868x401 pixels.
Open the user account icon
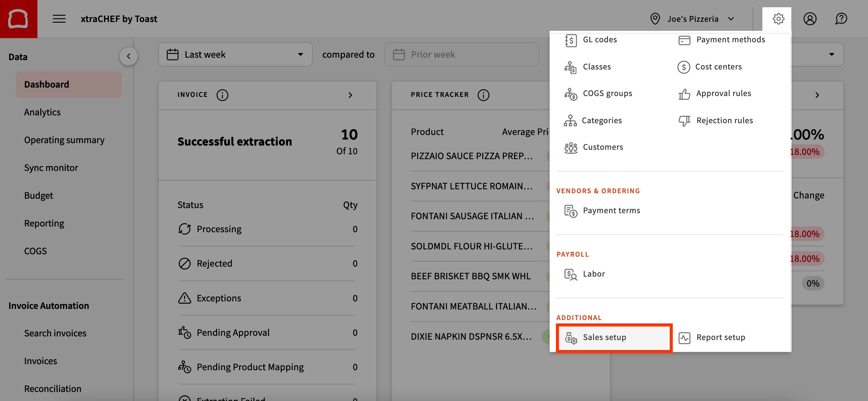pyautogui.click(x=810, y=18)
